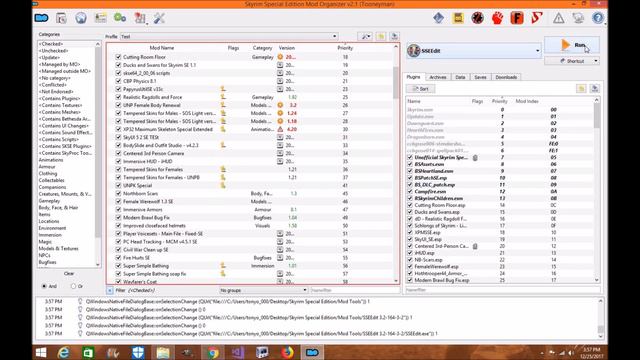The height and width of the screenshot is (360, 640).
Task: Click the mod list Namefilter input field
Action: 355,290
